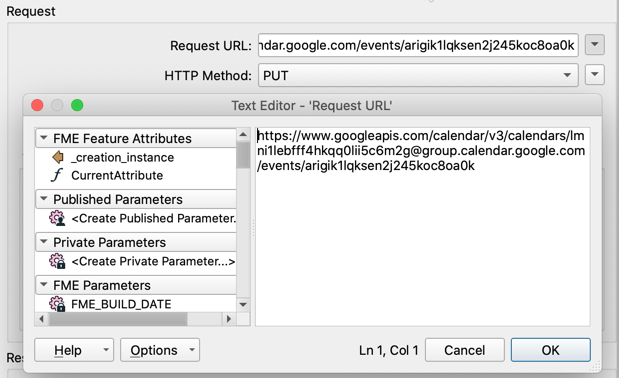Click the attribute list horizontal scrollbar
This screenshot has width=619, height=378.
[118, 319]
